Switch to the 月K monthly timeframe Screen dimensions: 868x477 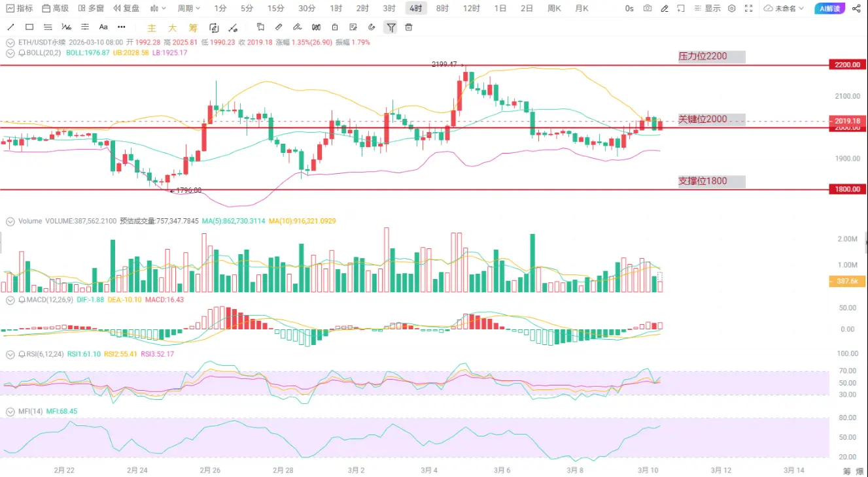pos(582,8)
